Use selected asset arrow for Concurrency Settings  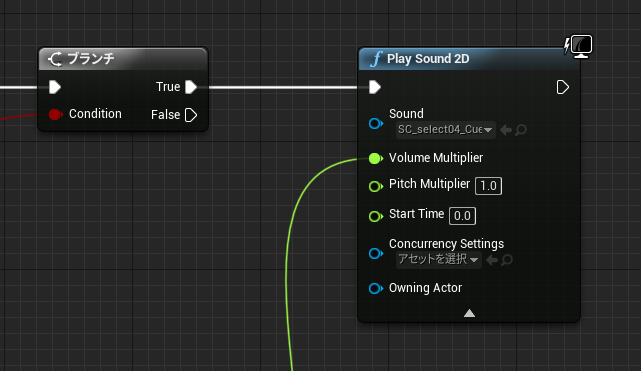[x=492, y=260]
